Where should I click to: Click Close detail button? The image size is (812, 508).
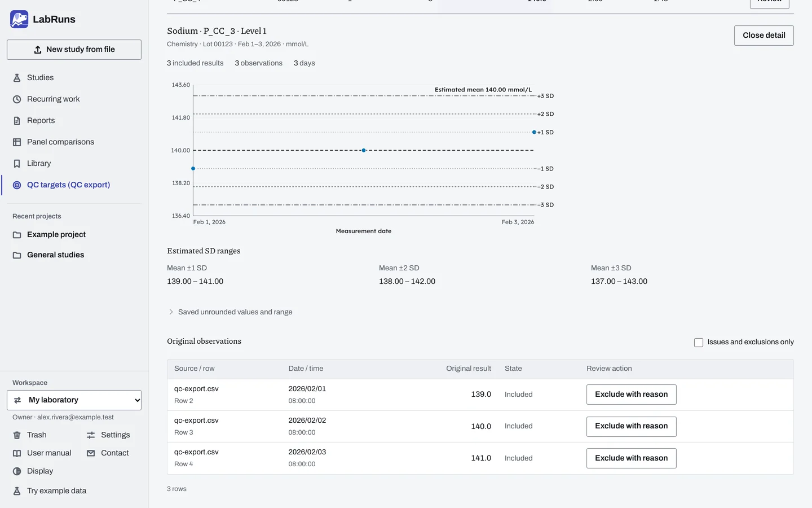pos(764,36)
